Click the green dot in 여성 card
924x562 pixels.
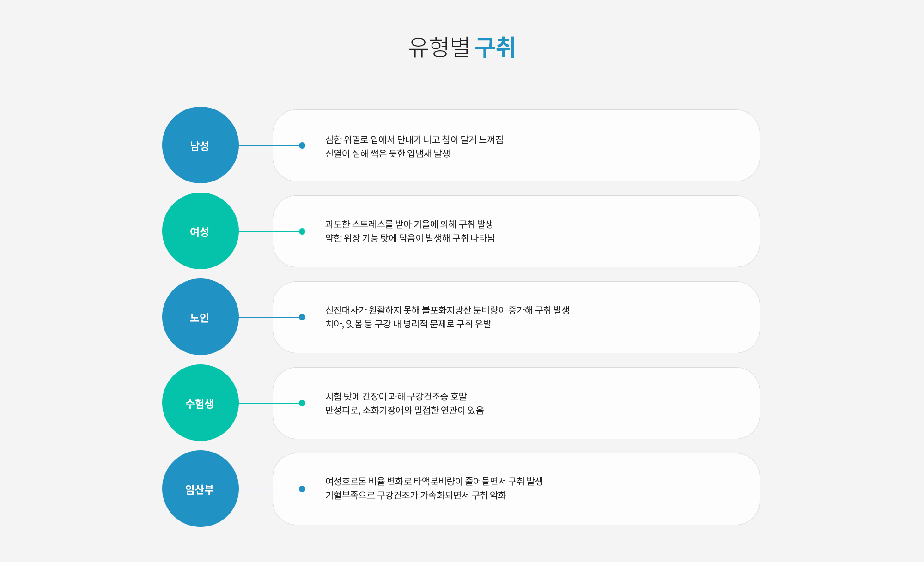[302, 231]
